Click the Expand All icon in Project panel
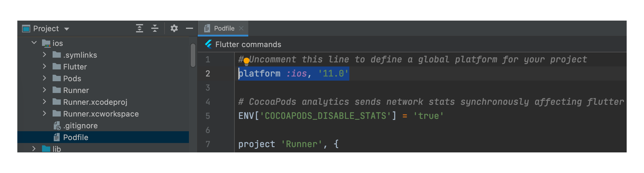Image resolution: width=644 pixels, height=173 pixels. 140,28
